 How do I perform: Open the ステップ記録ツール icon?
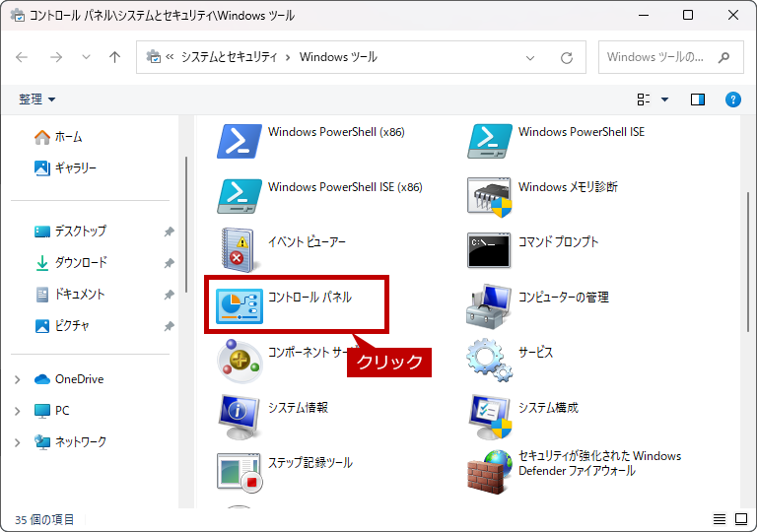(239, 472)
